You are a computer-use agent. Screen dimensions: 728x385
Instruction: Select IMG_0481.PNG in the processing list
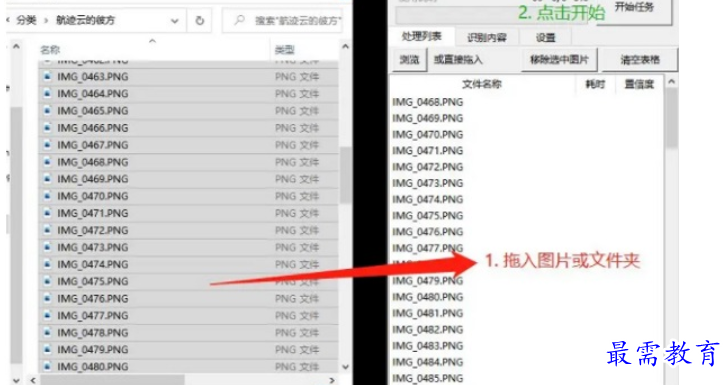point(428,313)
